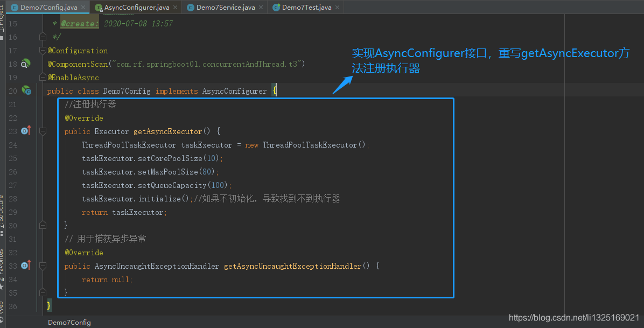Collapse the getAsyncExecutor method fold on line 23

(43, 131)
